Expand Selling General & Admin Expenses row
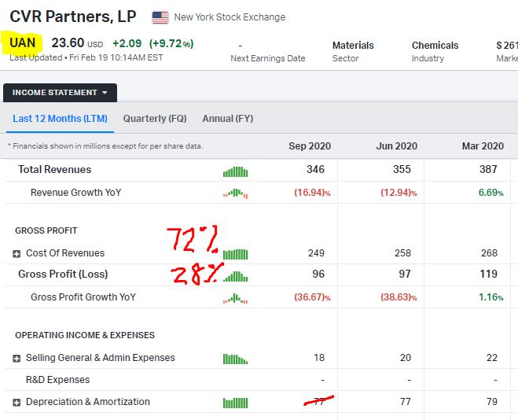This screenshot has height=420, width=518. [17, 359]
